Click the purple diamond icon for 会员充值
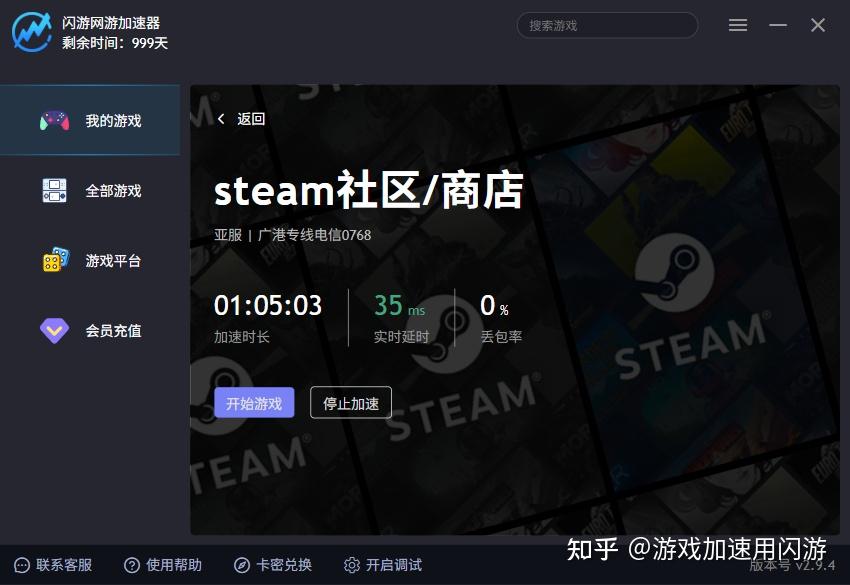 pyautogui.click(x=54, y=330)
